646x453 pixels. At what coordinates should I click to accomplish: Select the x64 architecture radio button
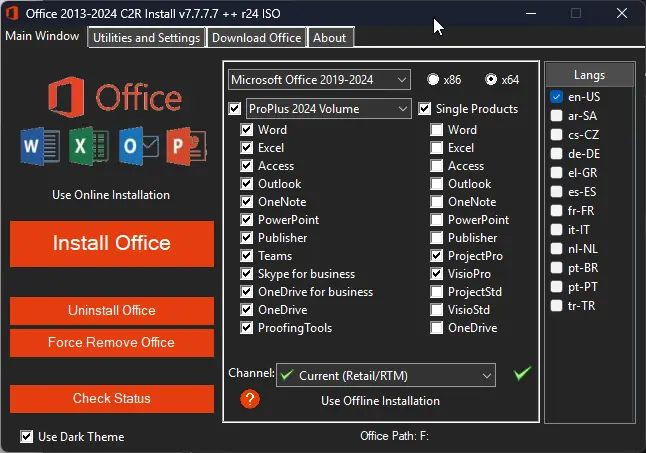pyautogui.click(x=491, y=79)
